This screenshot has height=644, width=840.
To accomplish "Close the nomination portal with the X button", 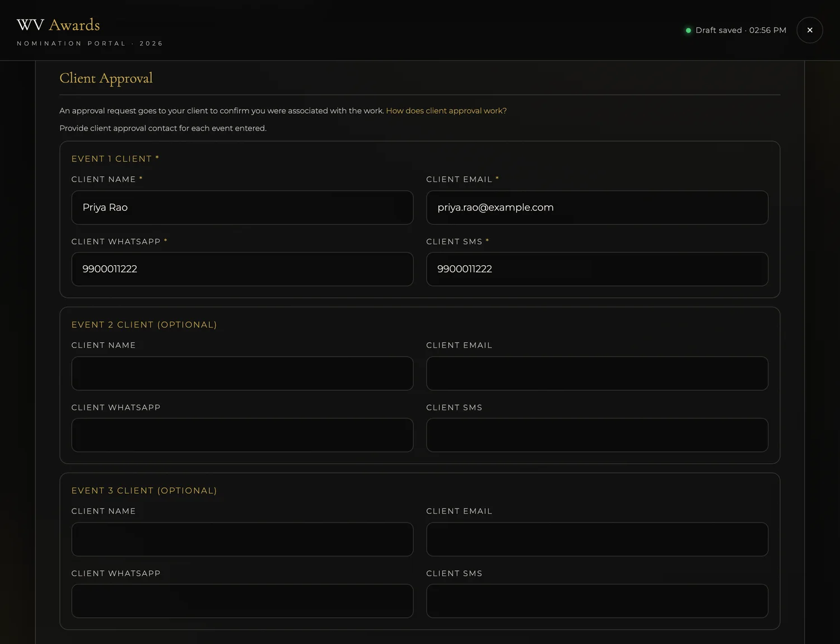I will pos(809,30).
